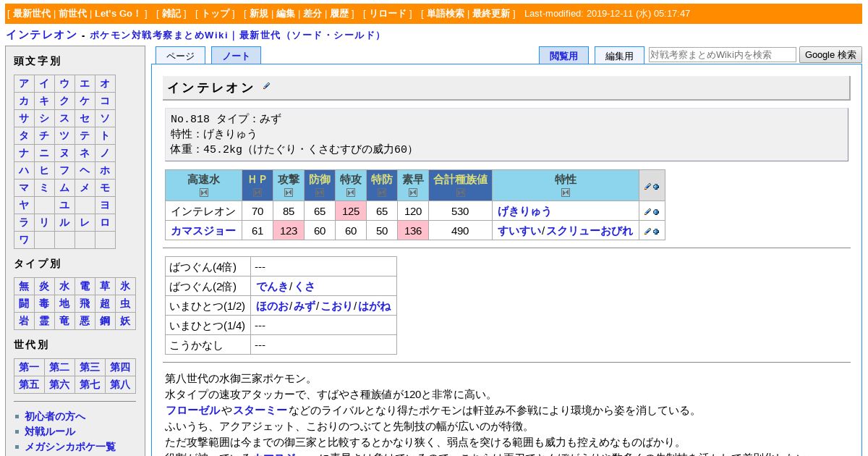868x456 pixels.
Task: Sort table by 攻撃 column icon
Action: (x=289, y=193)
